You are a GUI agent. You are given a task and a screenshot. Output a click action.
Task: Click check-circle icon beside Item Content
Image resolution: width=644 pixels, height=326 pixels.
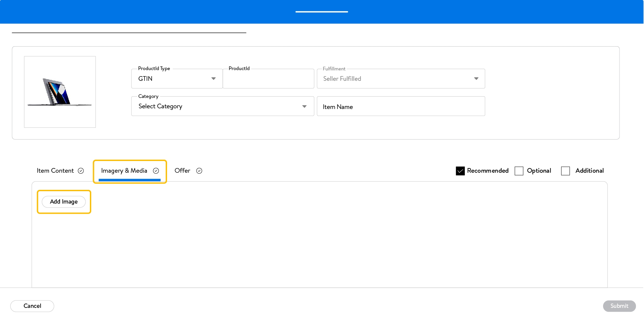(x=81, y=171)
